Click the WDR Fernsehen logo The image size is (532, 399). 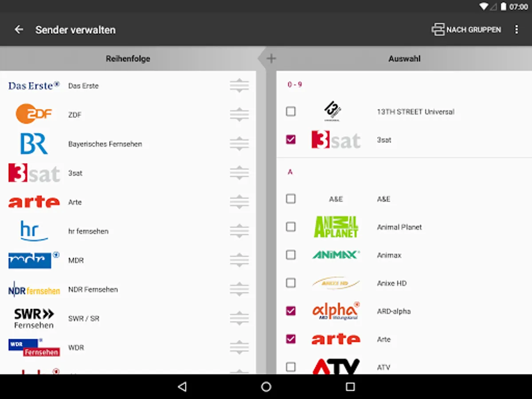34,347
